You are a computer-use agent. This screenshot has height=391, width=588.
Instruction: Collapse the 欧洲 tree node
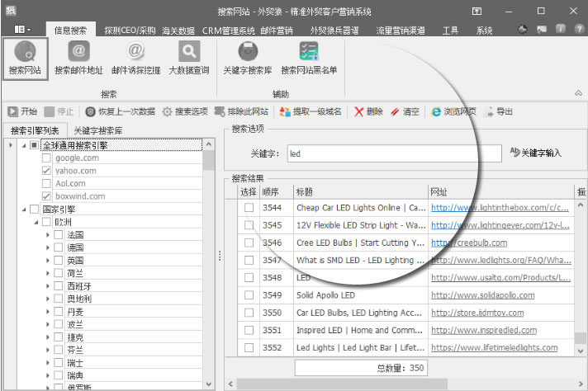[x=35, y=222]
